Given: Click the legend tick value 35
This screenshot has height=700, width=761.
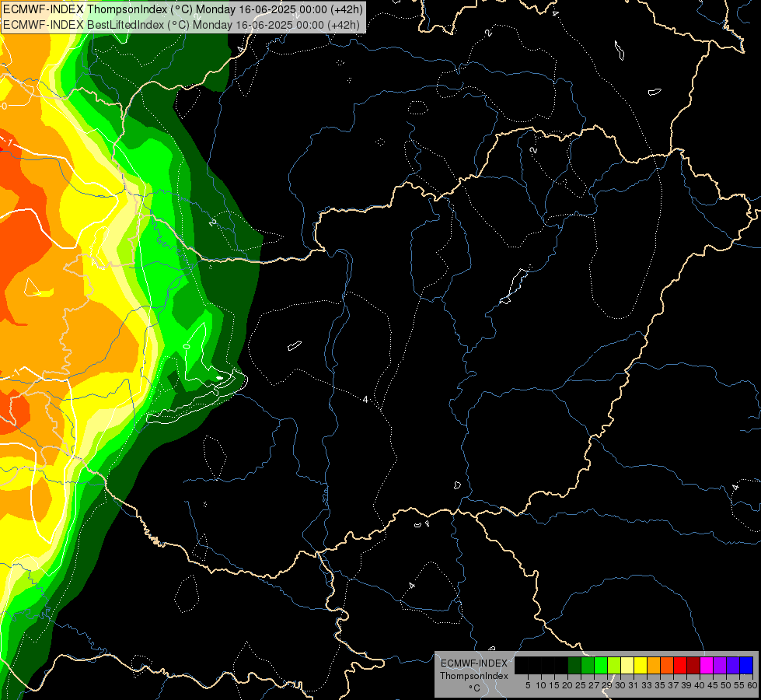Looking at the screenshot, I should 660,685.
